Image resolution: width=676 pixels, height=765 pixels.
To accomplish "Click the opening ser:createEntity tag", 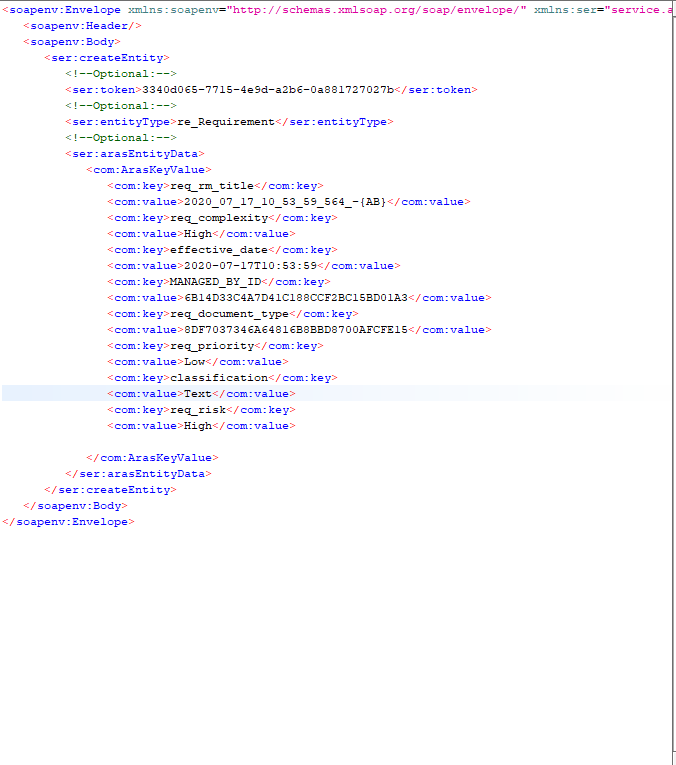I will (x=107, y=58).
